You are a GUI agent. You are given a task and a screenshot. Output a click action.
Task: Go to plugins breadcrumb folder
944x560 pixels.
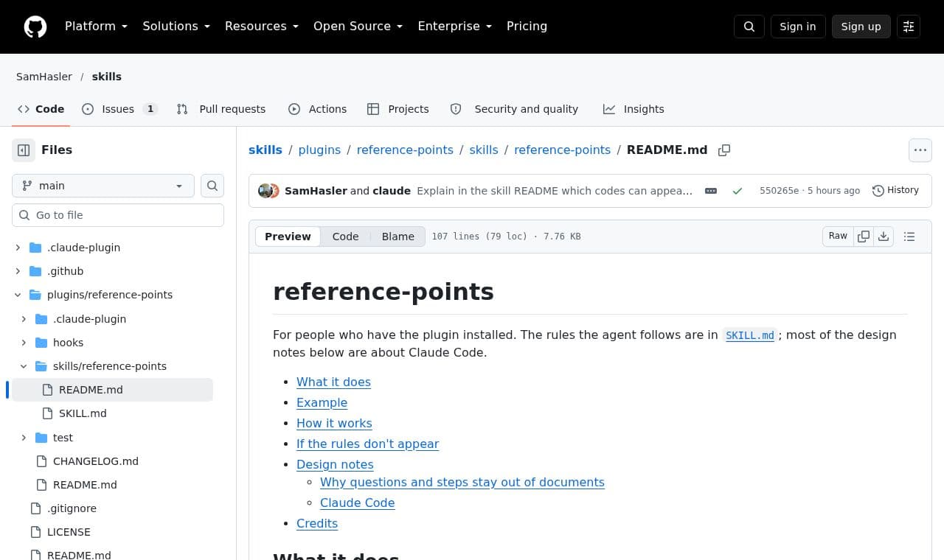(x=319, y=150)
